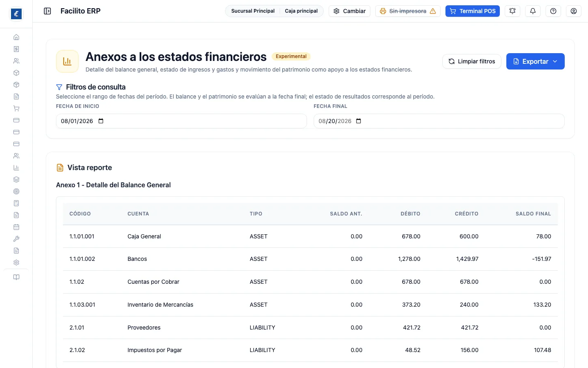Select Inventario de Mercancías account name

pyautogui.click(x=160, y=305)
